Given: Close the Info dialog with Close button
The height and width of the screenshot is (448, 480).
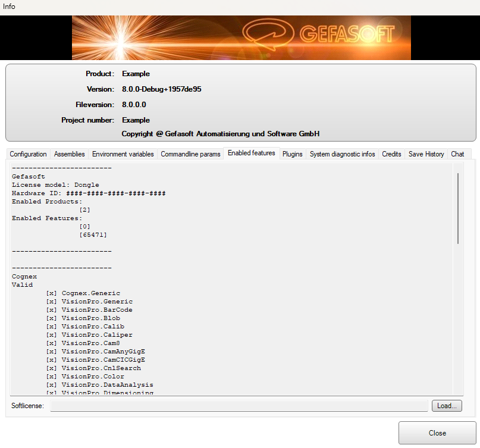Looking at the screenshot, I should tap(437, 433).
